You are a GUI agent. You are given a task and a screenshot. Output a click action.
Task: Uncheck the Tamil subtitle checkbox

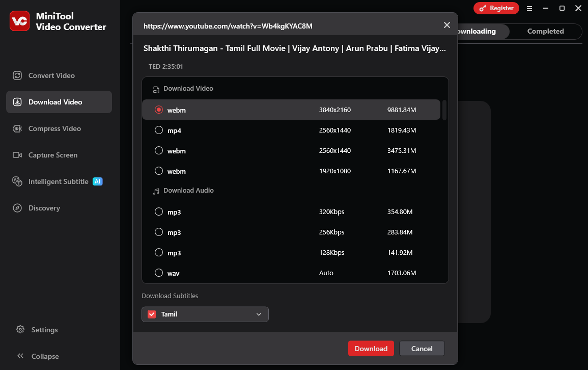pyautogui.click(x=151, y=314)
